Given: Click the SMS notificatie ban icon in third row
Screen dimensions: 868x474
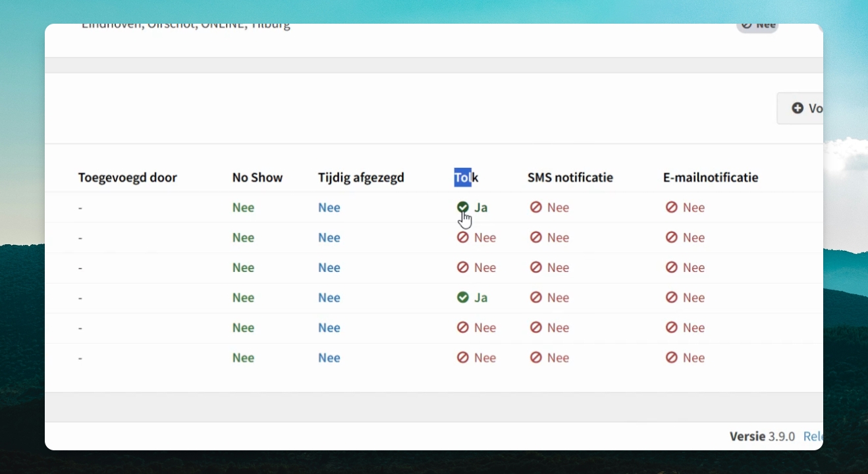Looking at the screenshot, I should click(x=536, y=267).
